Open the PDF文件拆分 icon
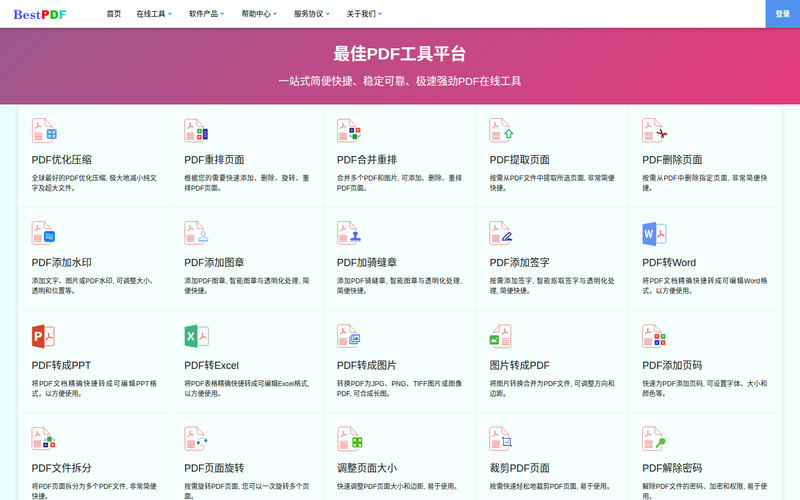The width and height of the screenshot is (800, 500). (x=44, y=438)
